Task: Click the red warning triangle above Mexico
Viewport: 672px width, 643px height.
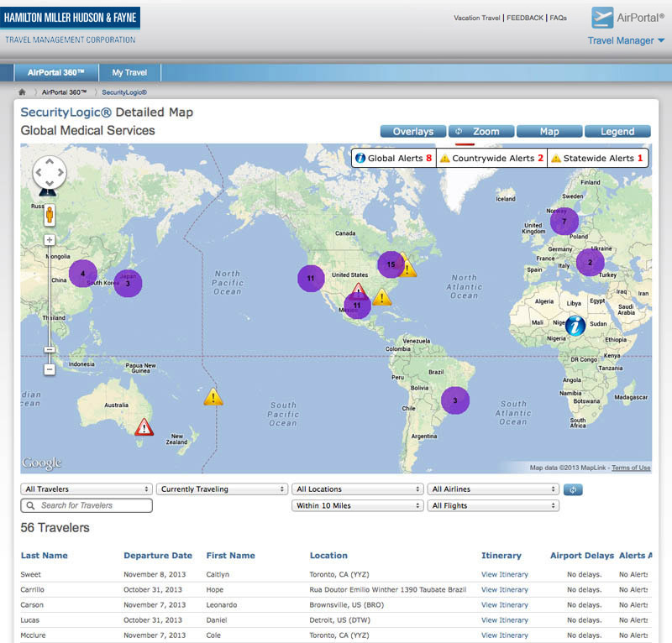Action: click(x=359, y=290)
